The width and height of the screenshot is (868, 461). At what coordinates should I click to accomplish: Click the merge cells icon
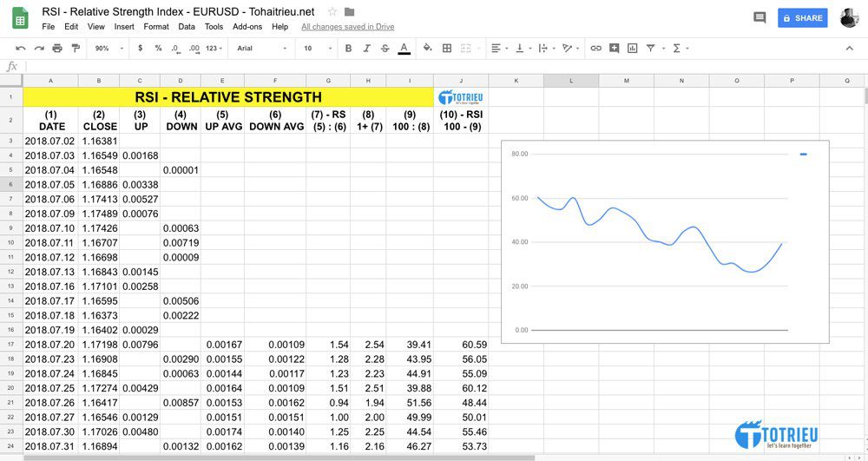click(x=465, y=48)
